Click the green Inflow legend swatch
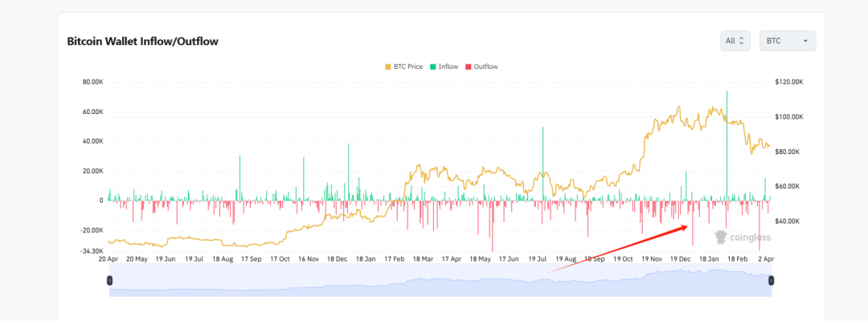 point(432,67)
